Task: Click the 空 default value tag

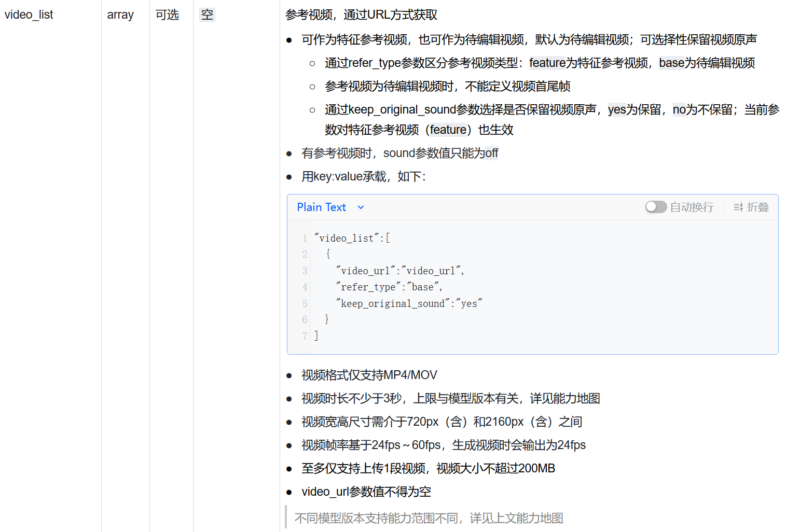Action: (207, 15)
